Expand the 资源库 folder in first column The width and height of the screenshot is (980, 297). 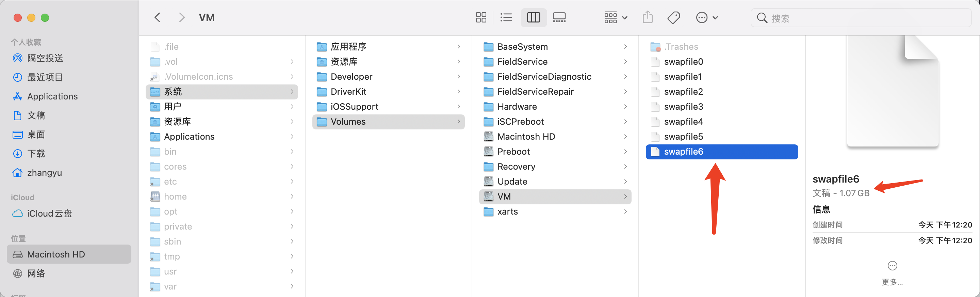click(x=292, y=122)
